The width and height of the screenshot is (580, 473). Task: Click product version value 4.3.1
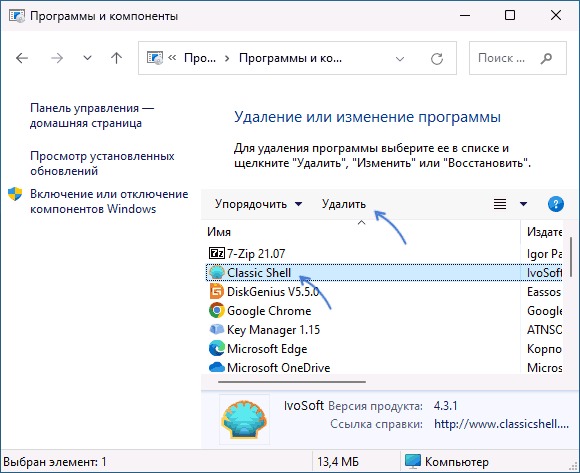(446, 406)
